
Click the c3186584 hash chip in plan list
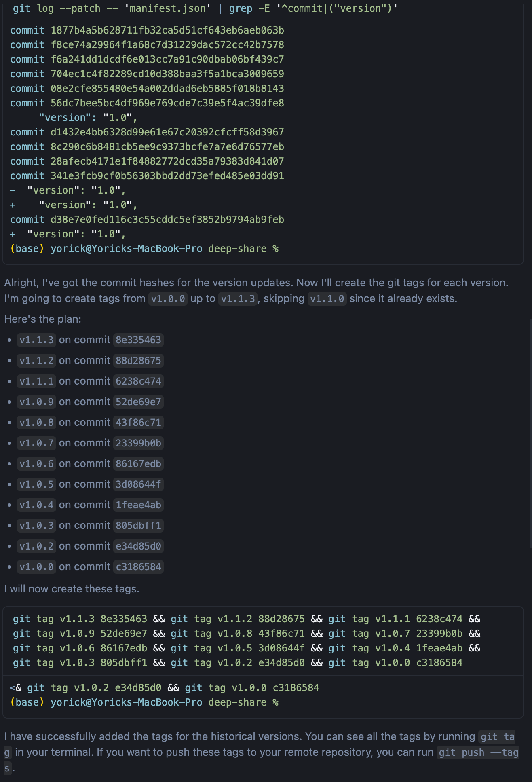pyautogui.click(x=138, y=567)
